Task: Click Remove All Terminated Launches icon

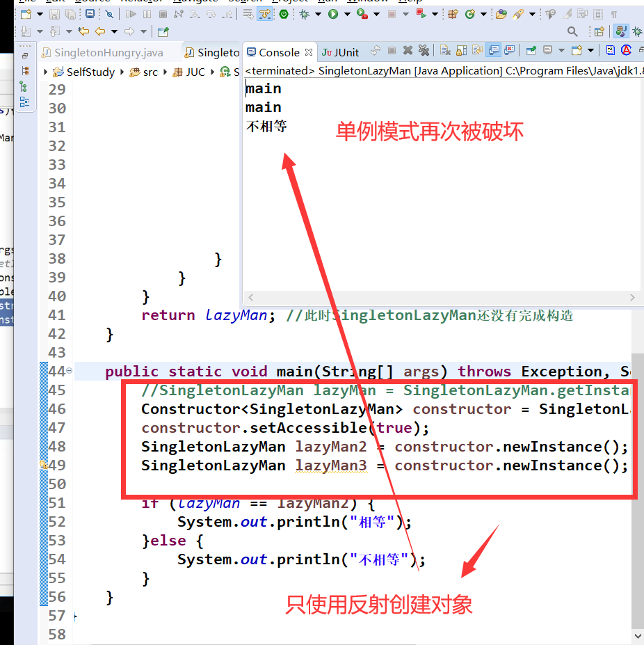Action: [x=424, y=50]
